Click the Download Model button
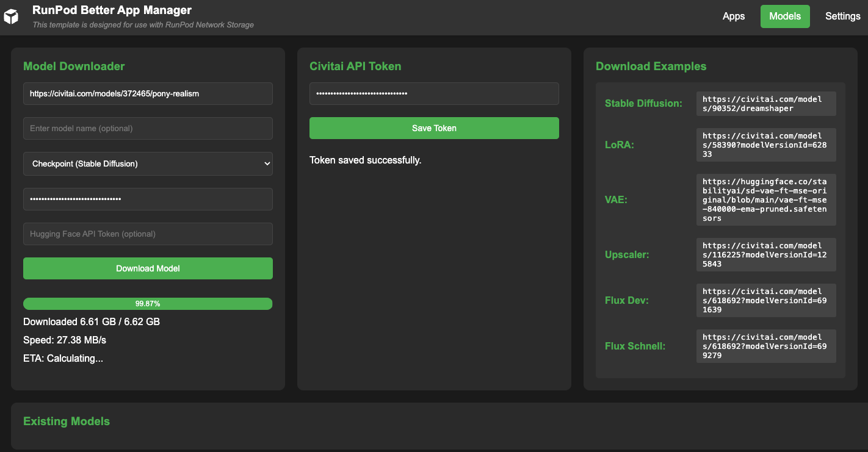The width and height of the screenshot is (868, 452). pos(148,268)
